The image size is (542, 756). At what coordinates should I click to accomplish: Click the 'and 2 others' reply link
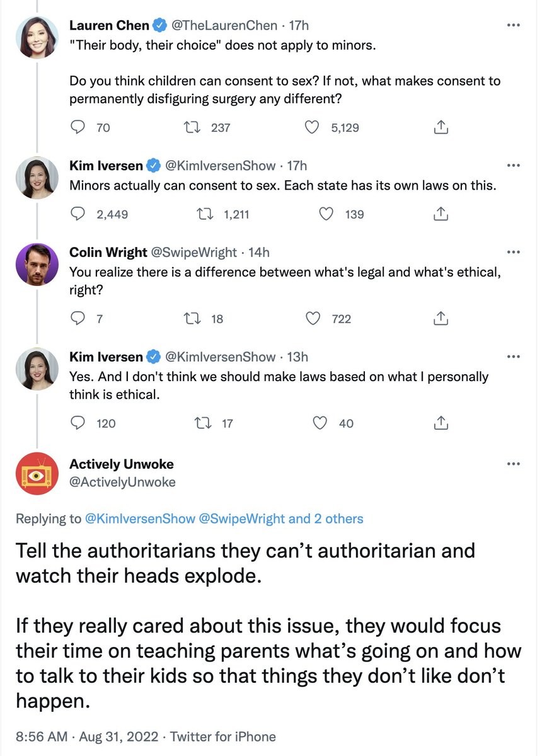[326, 519]
